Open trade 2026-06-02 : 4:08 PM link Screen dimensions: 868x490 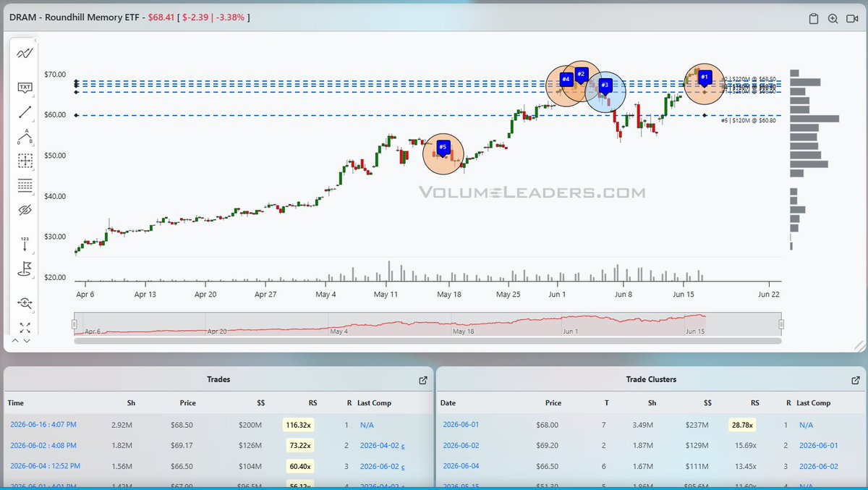point(43,445)
